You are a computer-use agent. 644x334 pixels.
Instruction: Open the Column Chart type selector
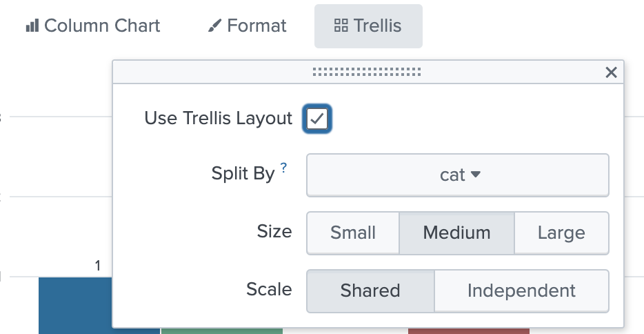(93, 26)
